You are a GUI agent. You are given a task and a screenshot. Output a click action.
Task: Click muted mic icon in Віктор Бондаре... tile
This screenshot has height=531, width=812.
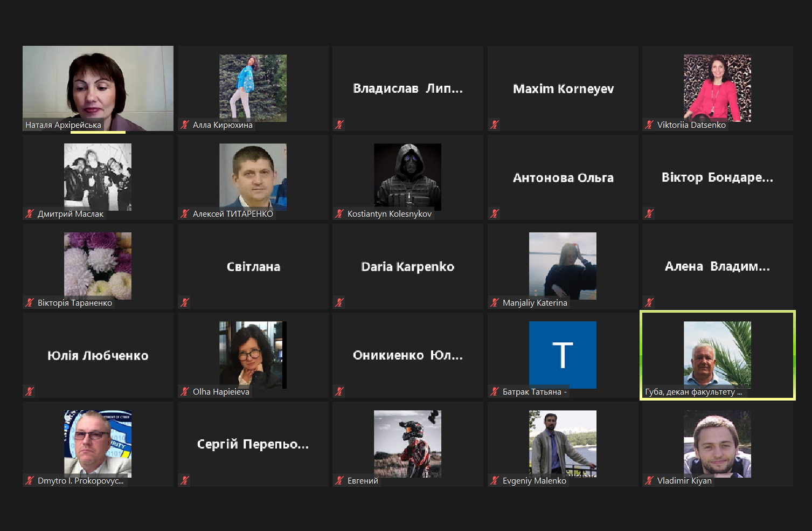(649, 213)
